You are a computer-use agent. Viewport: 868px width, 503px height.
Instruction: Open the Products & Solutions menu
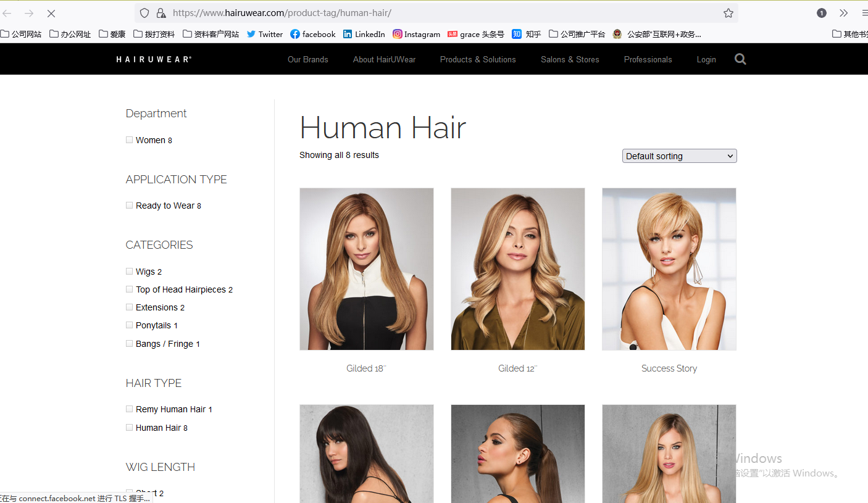pyautogui.click(x=477, y=59)
